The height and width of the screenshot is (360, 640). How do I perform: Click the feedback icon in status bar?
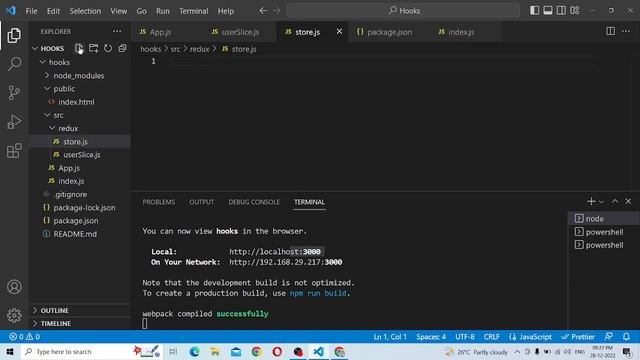click(609, 337)
